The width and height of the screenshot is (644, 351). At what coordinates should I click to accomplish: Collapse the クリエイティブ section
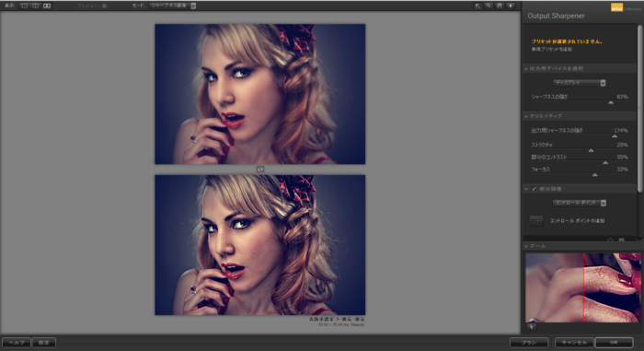click(x=526, y=116)
